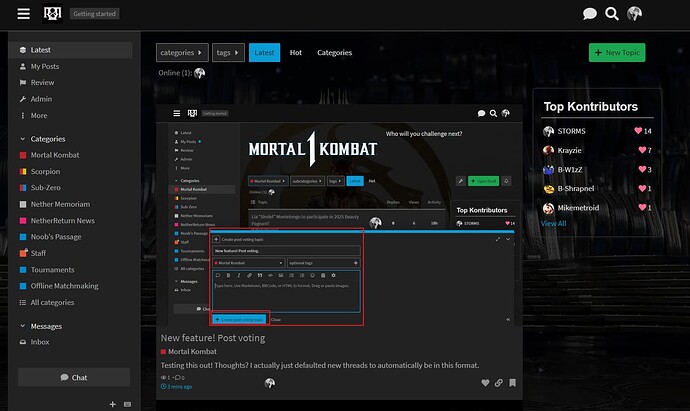Open the categories filter dropdown
690x411 pixels.
(182, 52)
